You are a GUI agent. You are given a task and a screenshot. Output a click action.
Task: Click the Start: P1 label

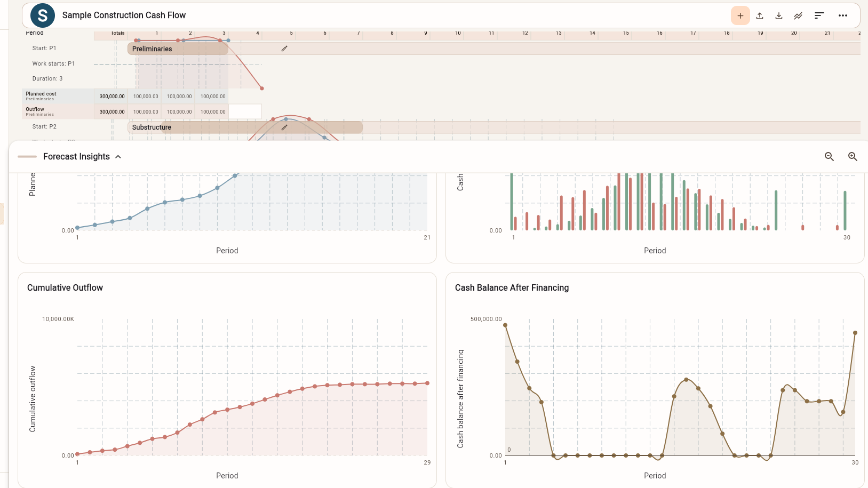[44, 48]
